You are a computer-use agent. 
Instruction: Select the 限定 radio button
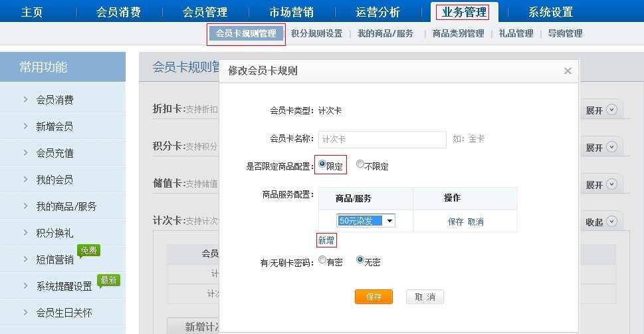coord(322,164)
